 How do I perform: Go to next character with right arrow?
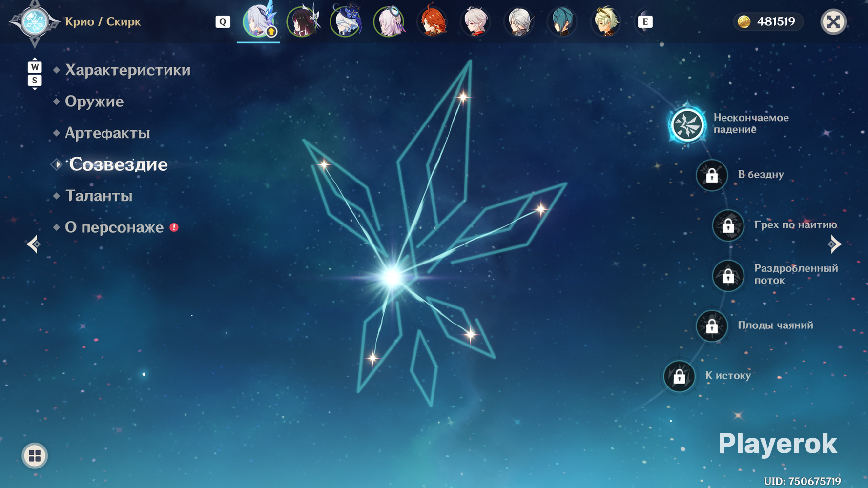(835, 244)
